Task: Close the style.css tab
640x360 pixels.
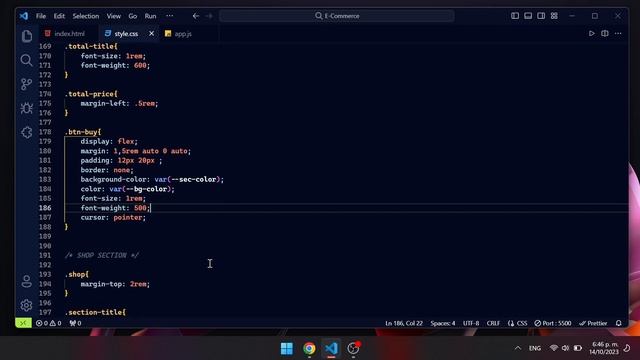Action: [x=151, y=33]
